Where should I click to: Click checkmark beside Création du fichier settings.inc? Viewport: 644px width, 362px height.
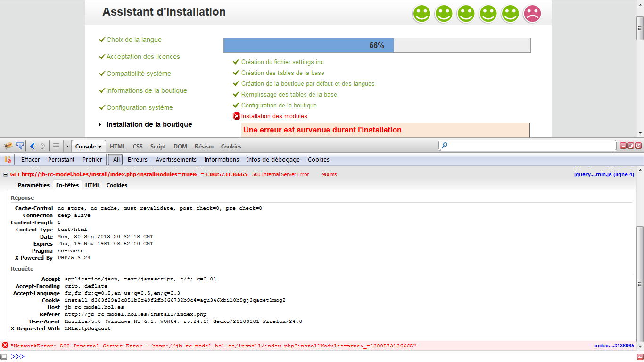236,62
